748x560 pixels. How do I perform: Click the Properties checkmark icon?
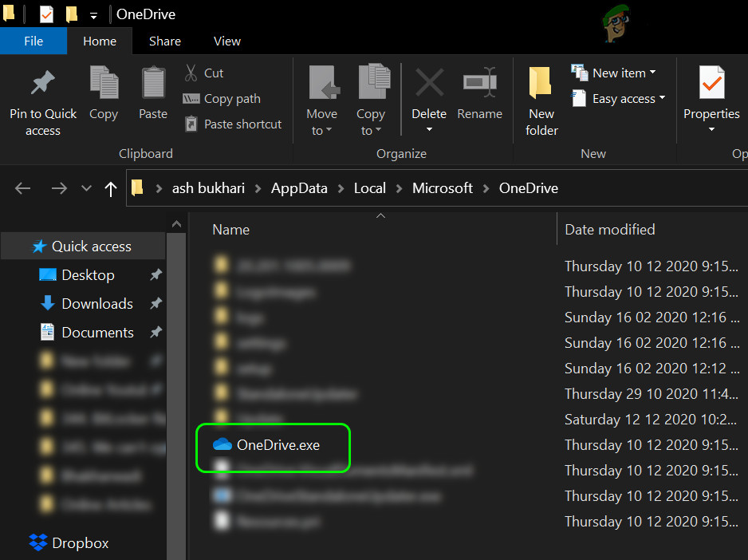[x=712, y=82]
